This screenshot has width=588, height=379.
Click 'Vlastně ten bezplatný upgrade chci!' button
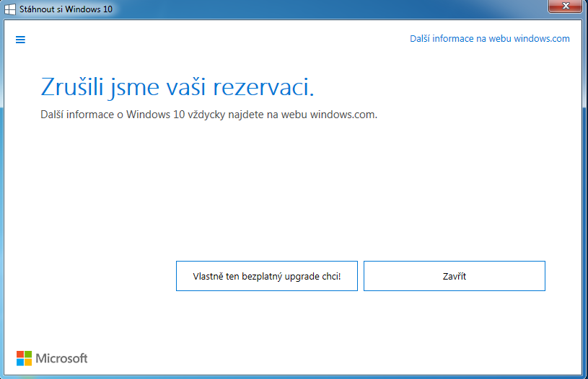[267, 276]
